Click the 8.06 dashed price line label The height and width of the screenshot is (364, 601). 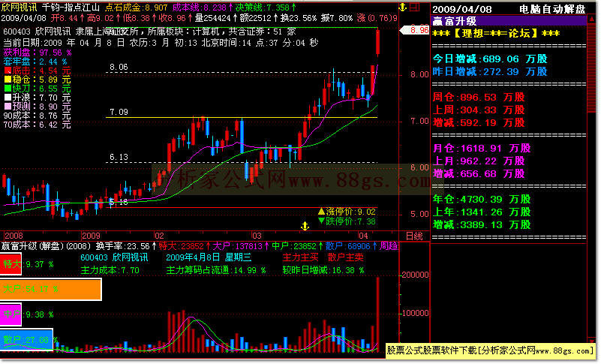(119, 67)
